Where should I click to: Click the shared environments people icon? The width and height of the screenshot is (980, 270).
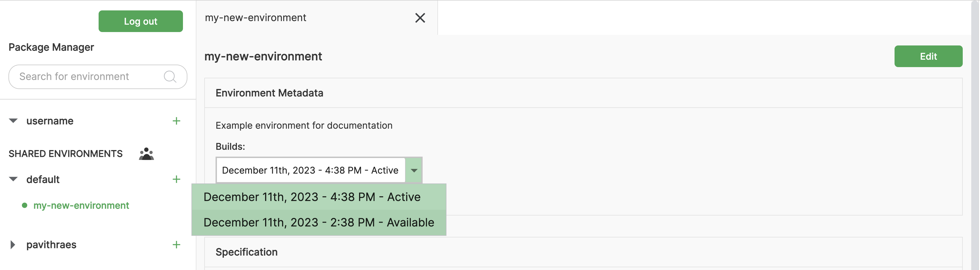click(146, 154)
